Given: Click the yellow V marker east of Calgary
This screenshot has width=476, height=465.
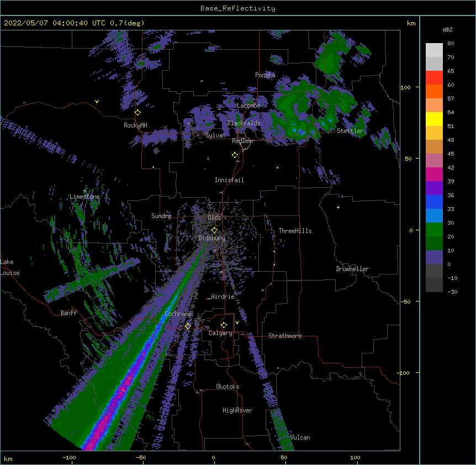Looking at the screenshot, I should pyautogui.click(x=237, y=323).
